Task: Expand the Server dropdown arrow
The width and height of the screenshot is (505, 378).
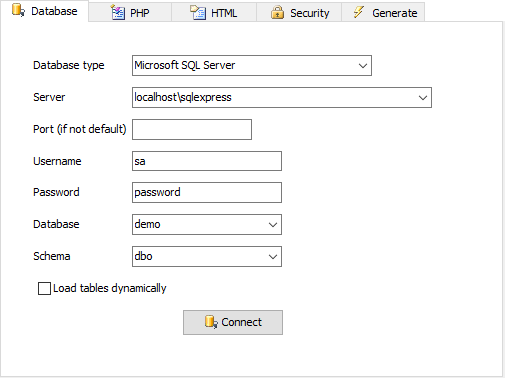Action: coord(423,98)
